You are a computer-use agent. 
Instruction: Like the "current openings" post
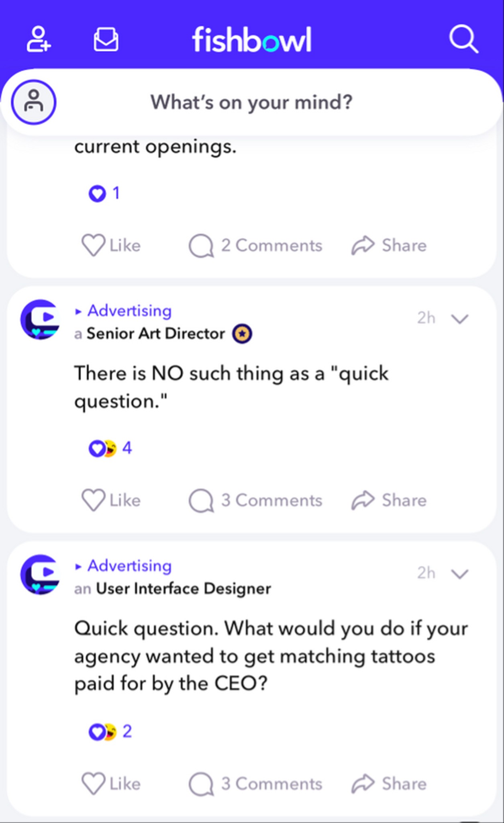pos(111,245)
